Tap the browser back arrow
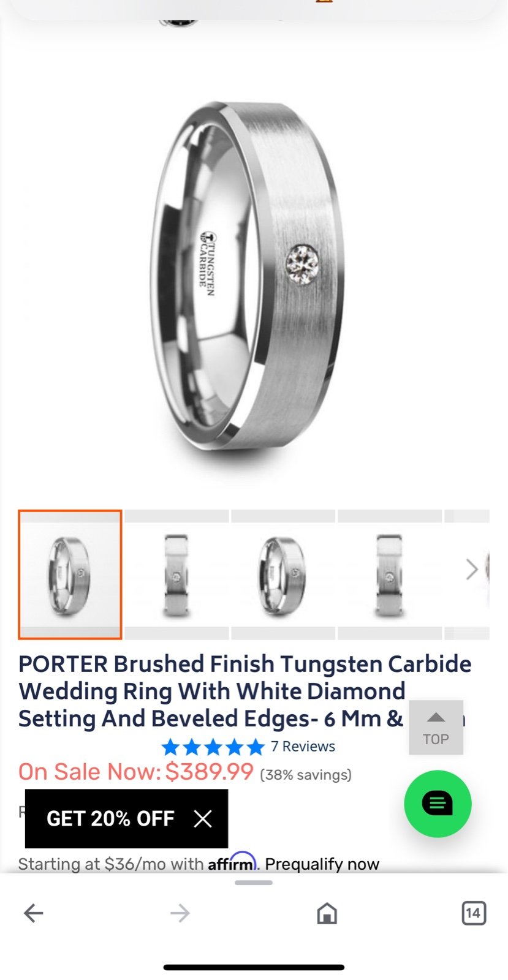This screenshot has height=980, width=508. coord(34,913)
